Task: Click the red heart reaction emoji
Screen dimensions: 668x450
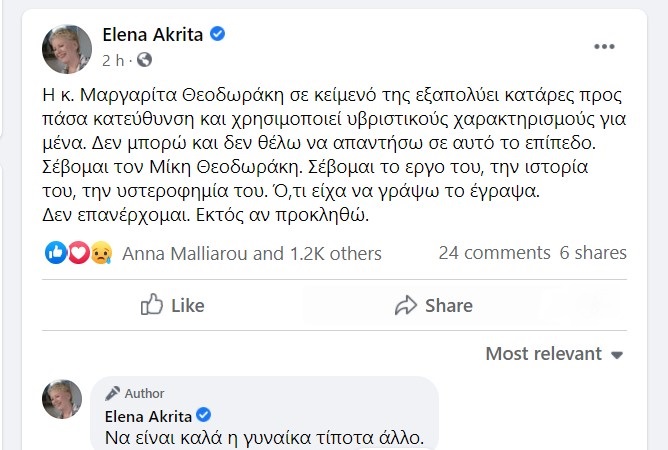Action: pyautogui.click(x=78, y=253)
